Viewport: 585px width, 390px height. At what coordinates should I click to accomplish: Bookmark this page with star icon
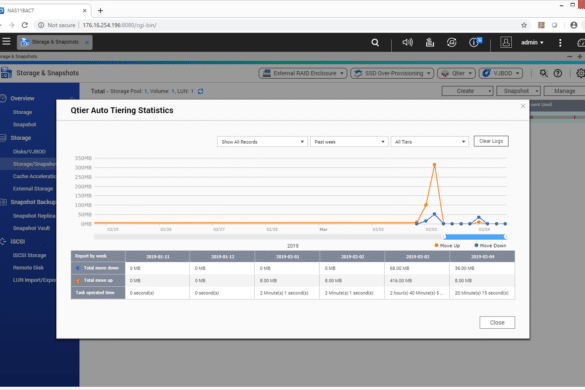pyautogui.click(x=524, y=25)
